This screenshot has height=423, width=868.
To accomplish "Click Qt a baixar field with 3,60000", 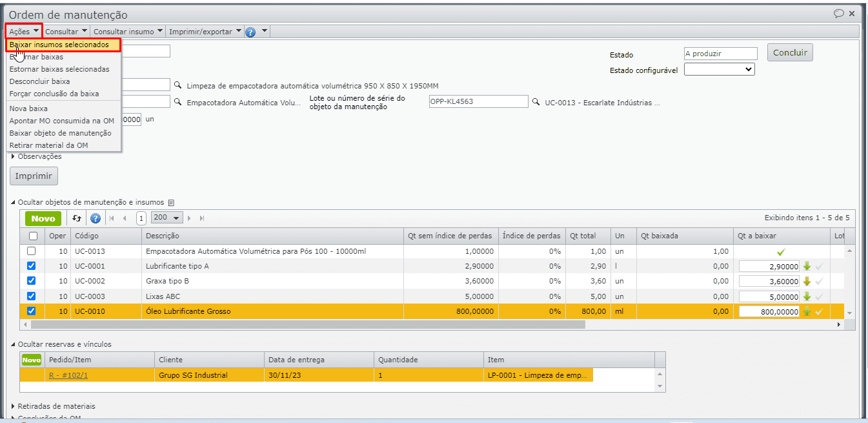I will (x=769, y=281).
